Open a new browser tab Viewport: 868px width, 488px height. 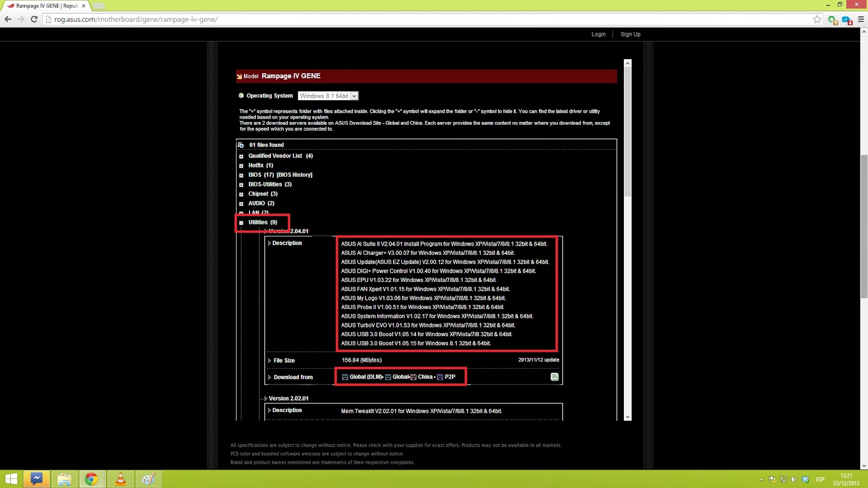click(x=98, y=6)
